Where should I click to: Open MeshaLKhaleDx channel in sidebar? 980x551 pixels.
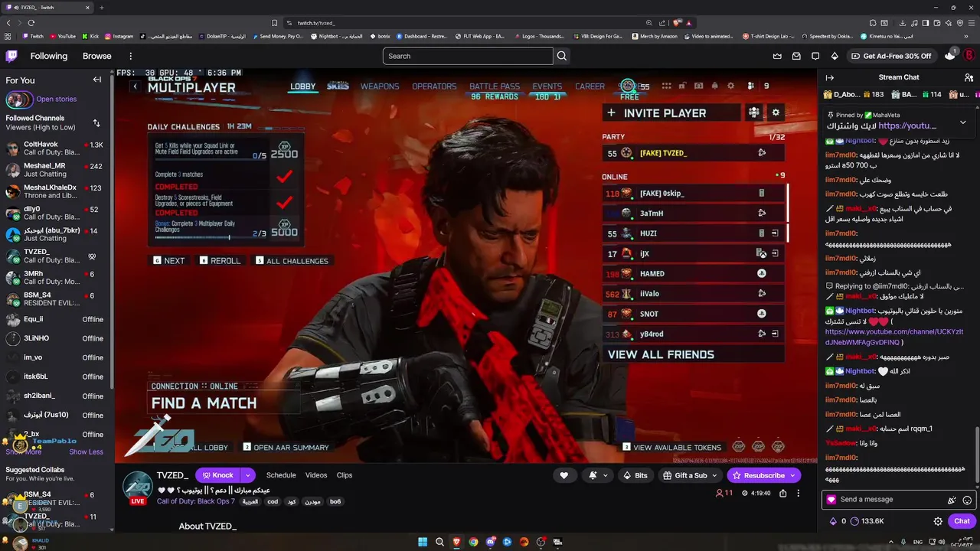point(57,191)
